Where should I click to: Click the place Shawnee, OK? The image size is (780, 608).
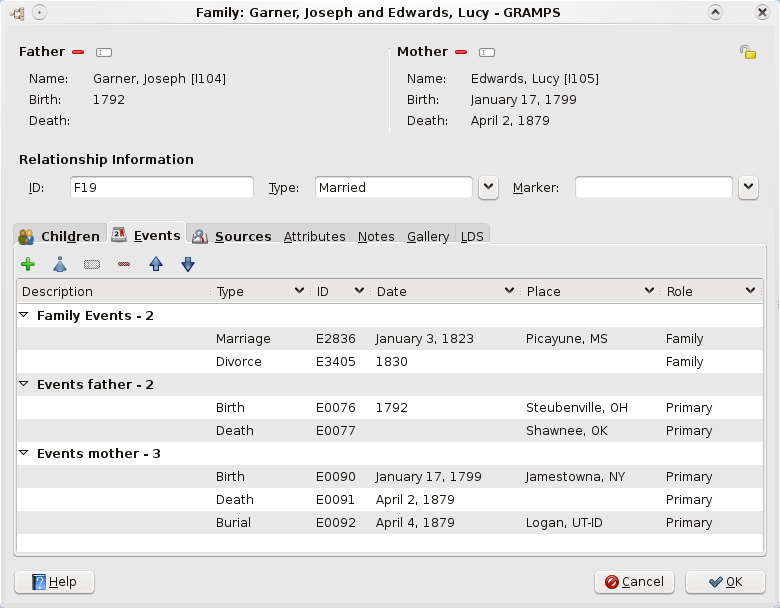point(567,431)
